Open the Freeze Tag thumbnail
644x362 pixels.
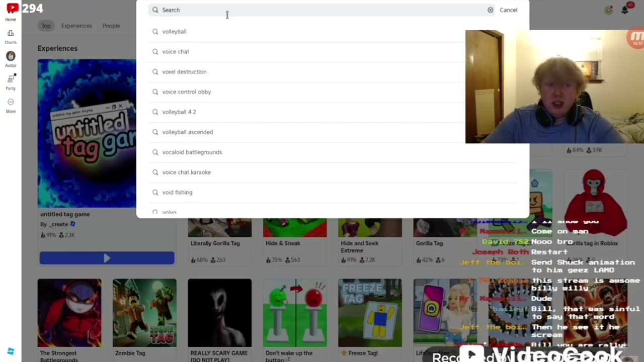(x=370, y=313)
